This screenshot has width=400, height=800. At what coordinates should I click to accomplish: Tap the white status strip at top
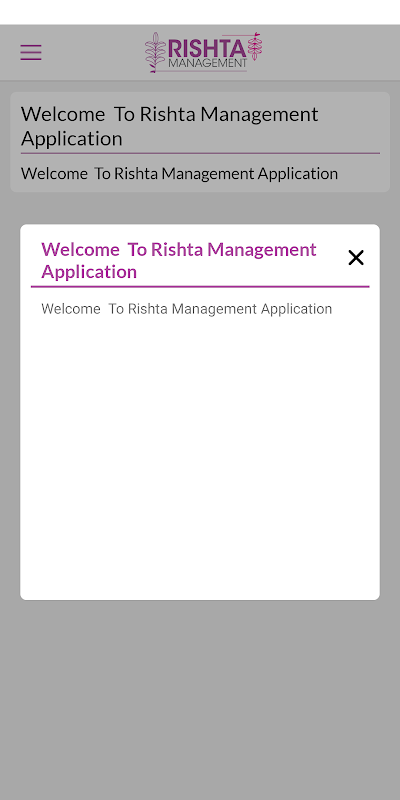(200, 12)
